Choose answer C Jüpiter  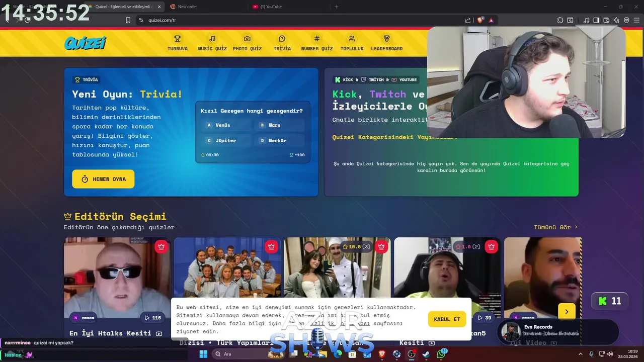coord(226,141)
